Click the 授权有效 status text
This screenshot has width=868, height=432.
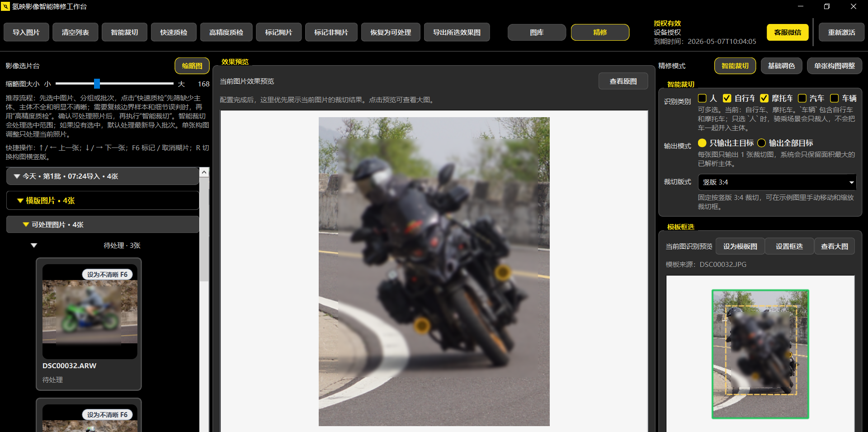coord(667,24)
